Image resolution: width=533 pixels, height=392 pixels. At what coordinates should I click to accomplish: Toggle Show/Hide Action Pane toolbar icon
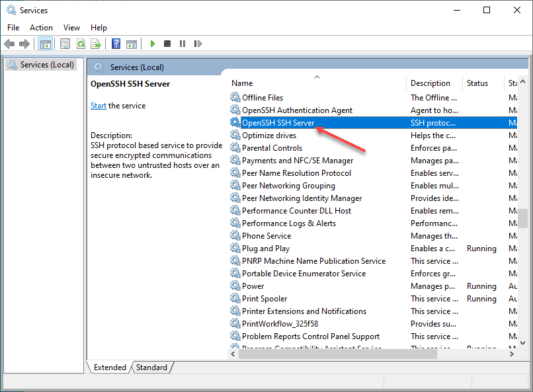132,44
